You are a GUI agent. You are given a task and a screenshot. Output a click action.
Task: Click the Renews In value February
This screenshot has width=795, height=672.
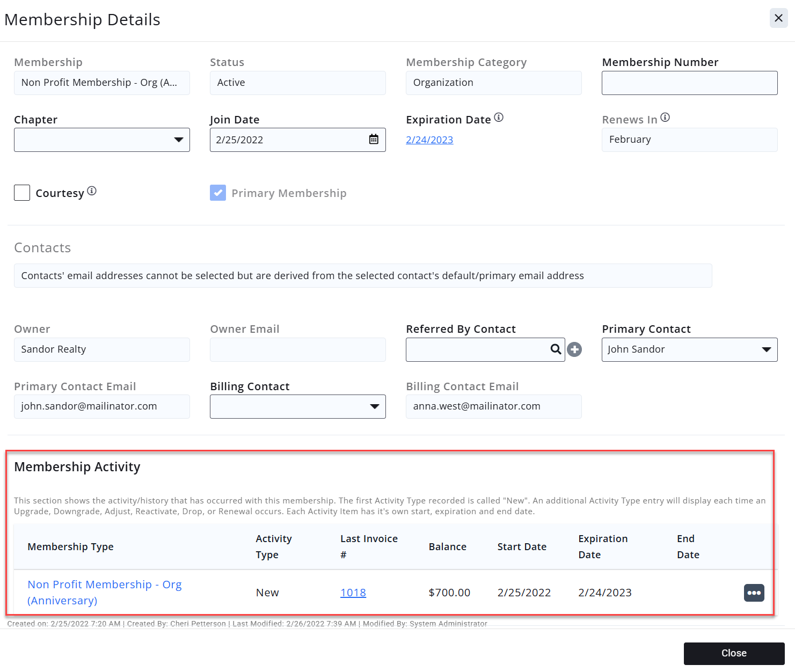pos(690,140)
